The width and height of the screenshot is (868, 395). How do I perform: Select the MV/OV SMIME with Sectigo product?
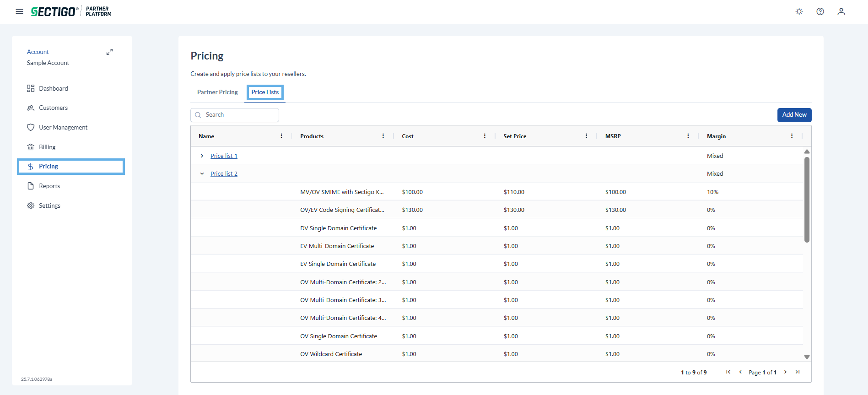pos(342,192)
